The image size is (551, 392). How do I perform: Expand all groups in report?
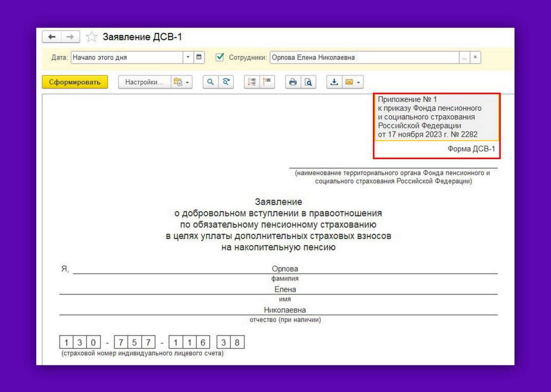252,82
